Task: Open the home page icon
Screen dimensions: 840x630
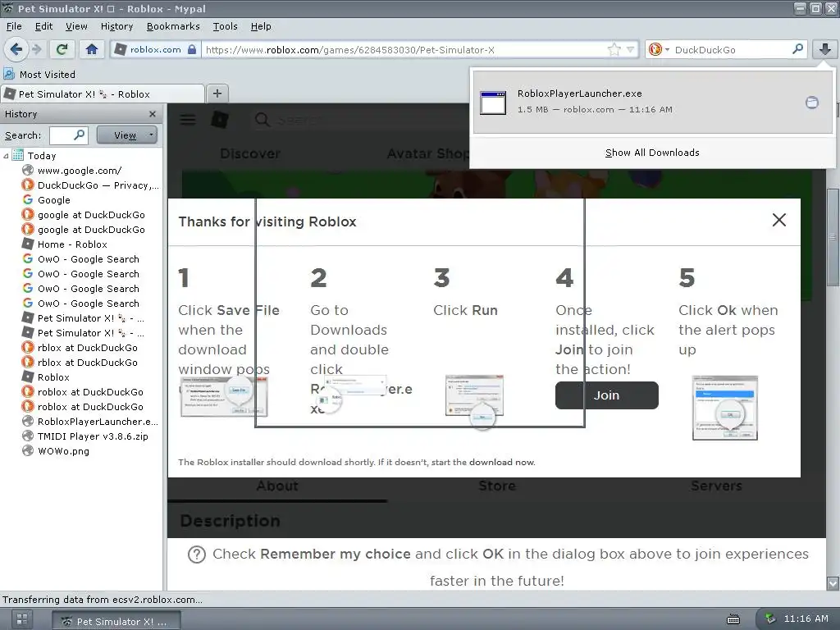Action: [x=92, y=50]
